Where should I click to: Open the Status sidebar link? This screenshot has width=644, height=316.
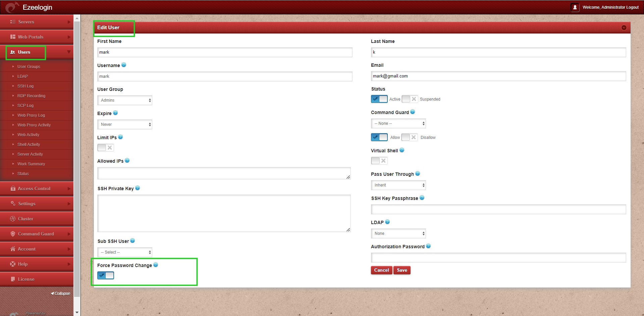point(23,174)
